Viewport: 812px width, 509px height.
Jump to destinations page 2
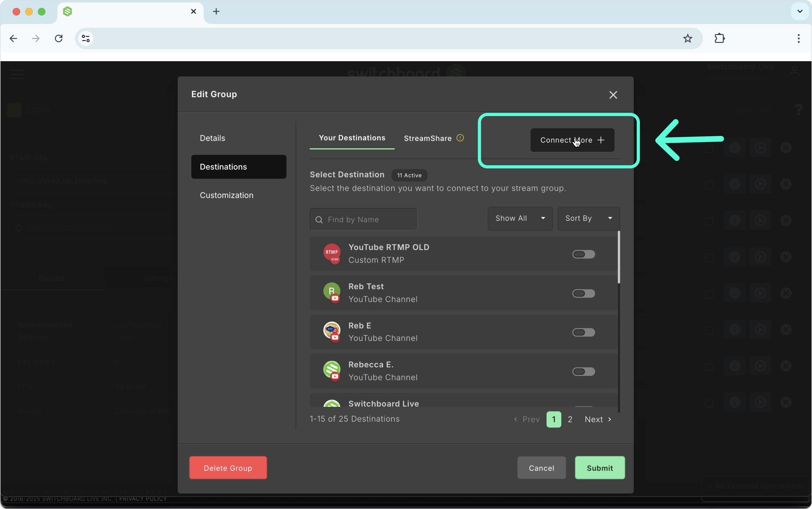point(570,419)
